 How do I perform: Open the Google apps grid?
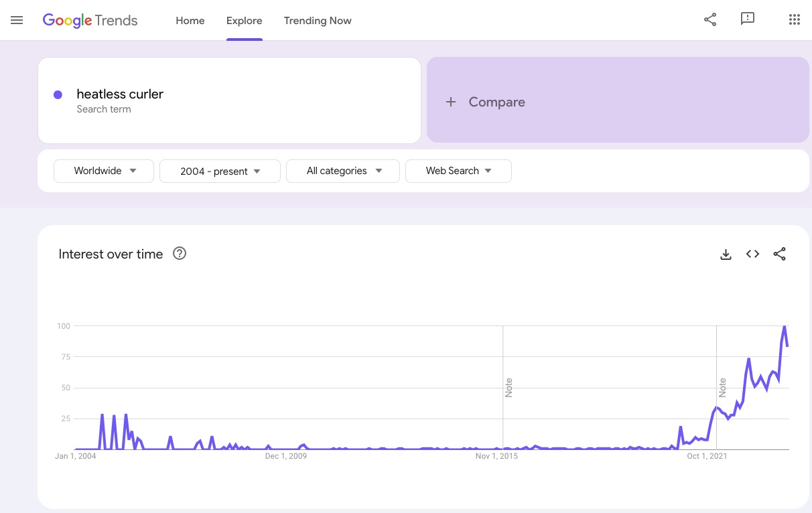click(x=795, y=20)
